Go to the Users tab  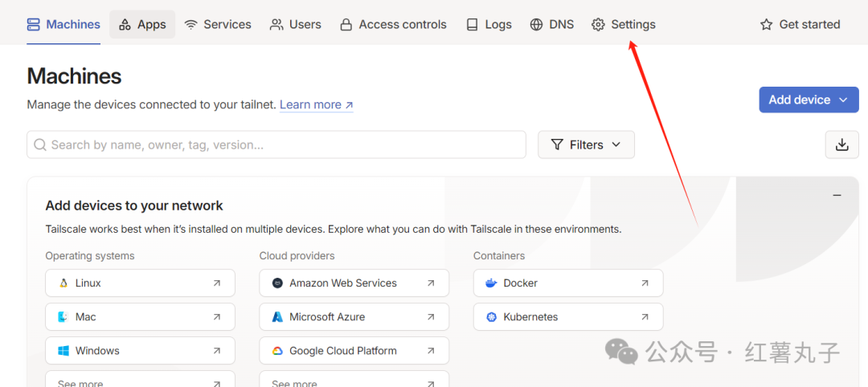click(x=295, y=24)
